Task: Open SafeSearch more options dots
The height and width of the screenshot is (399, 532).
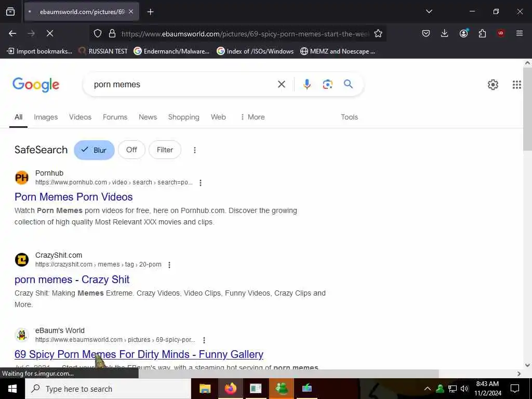Action: pos(195,150)
